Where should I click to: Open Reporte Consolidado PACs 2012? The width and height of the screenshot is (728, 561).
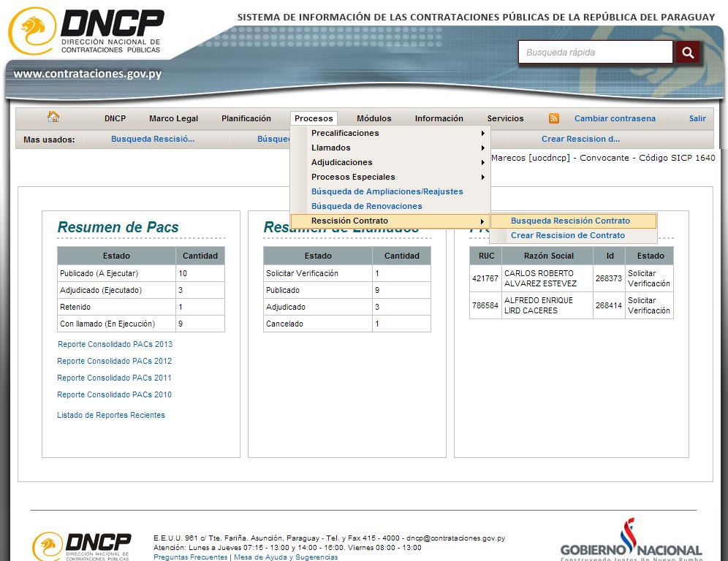click(114, 361)
